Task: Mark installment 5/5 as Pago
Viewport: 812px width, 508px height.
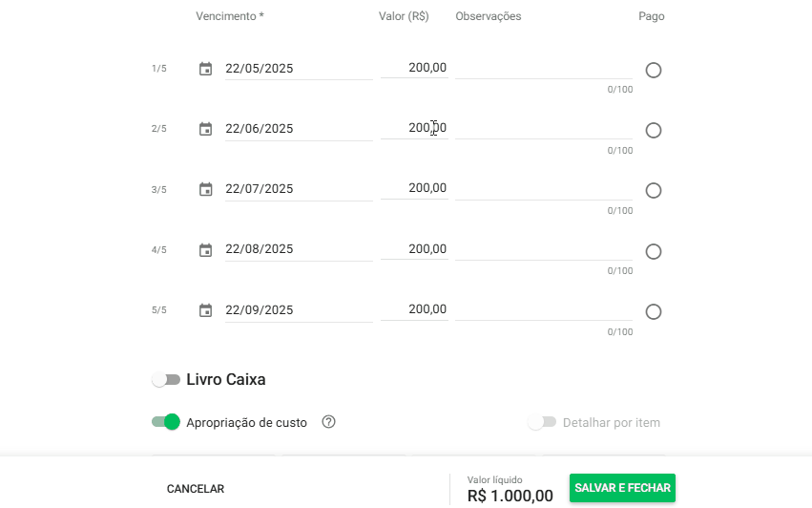Action: (x=654, y=311)
